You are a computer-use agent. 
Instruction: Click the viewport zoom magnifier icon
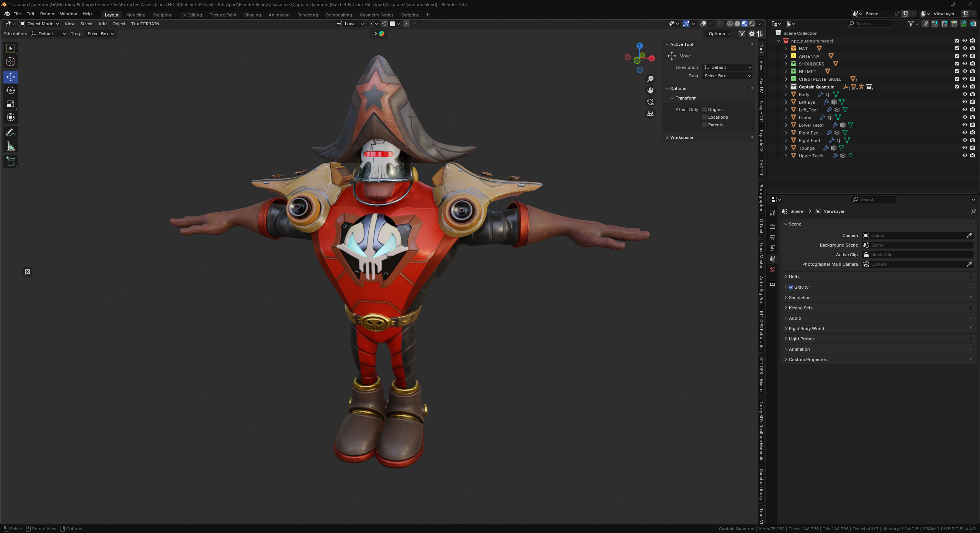(x=650, y=79)
